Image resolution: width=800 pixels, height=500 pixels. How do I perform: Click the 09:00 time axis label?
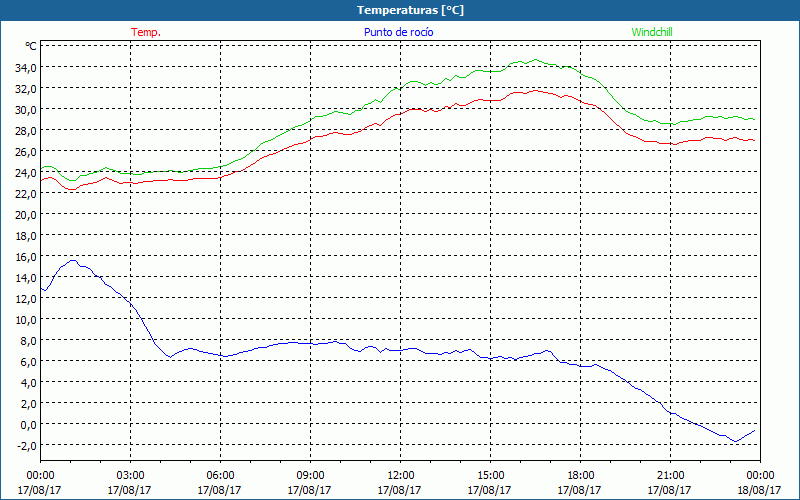310,476
